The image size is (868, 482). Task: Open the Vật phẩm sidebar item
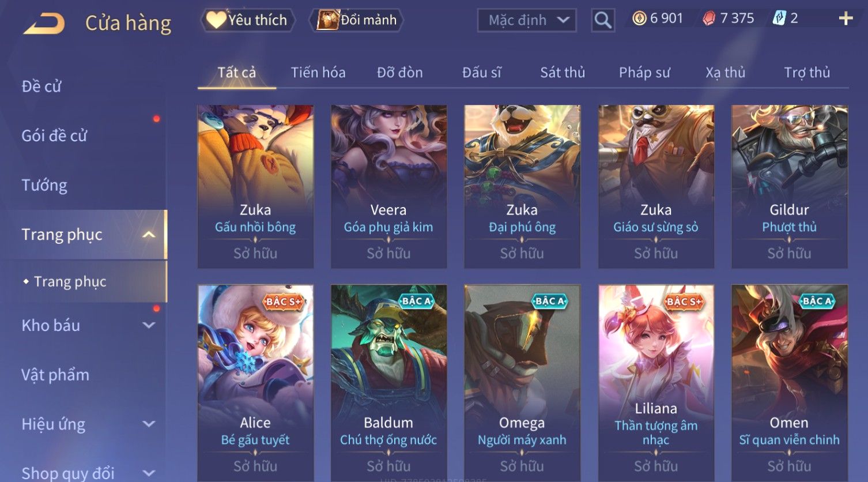[55, 375]
